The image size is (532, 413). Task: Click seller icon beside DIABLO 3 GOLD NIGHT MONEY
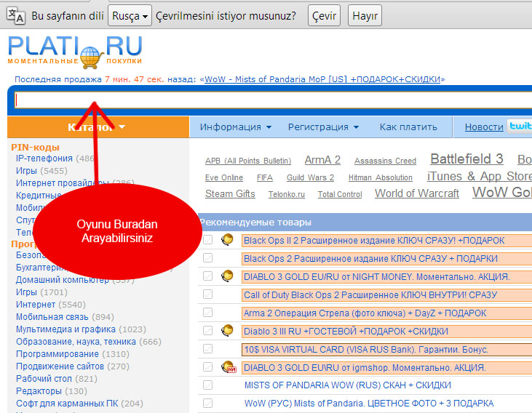point(227,276)
